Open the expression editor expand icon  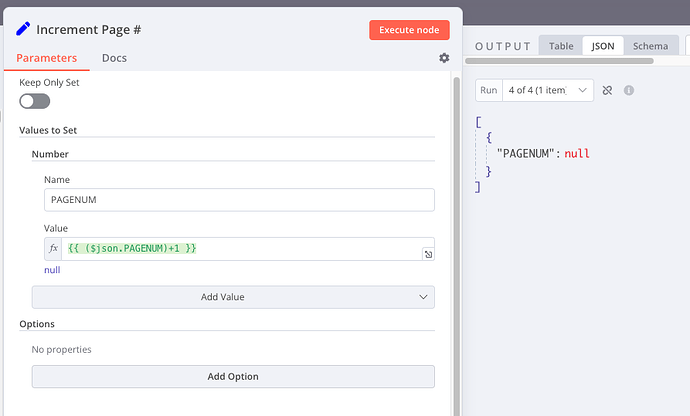pyautogui.click(x=428, y=255)
